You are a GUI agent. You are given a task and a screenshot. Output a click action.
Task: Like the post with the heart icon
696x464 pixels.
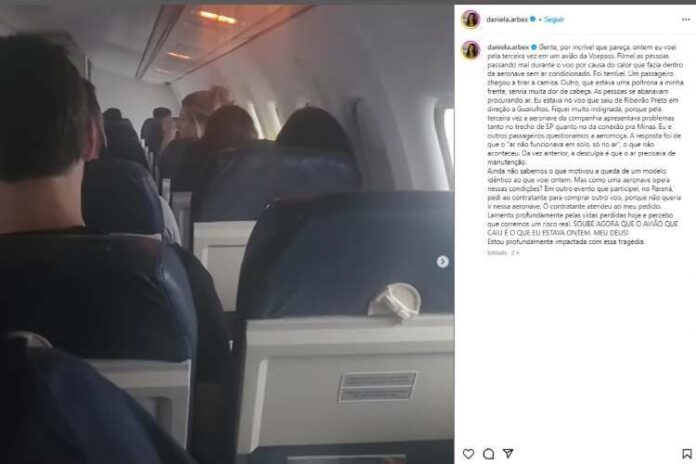(468, 453)
